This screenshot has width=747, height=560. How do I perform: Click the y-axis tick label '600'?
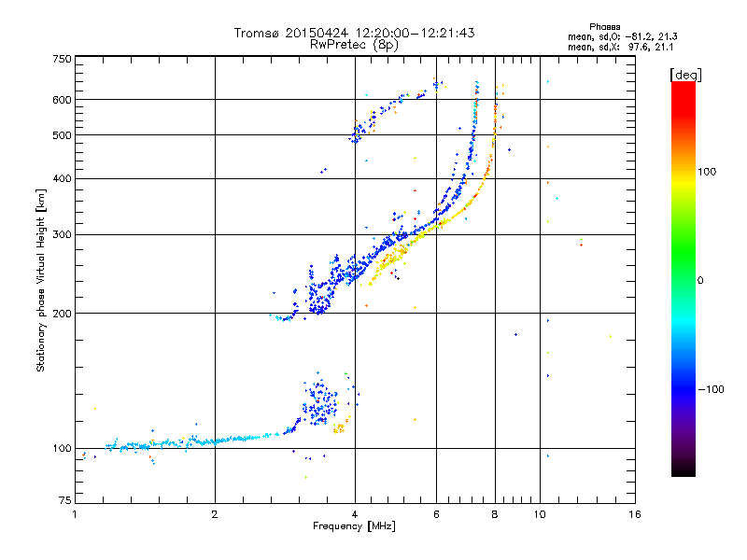pyautogui.click(x=62, y=100)
